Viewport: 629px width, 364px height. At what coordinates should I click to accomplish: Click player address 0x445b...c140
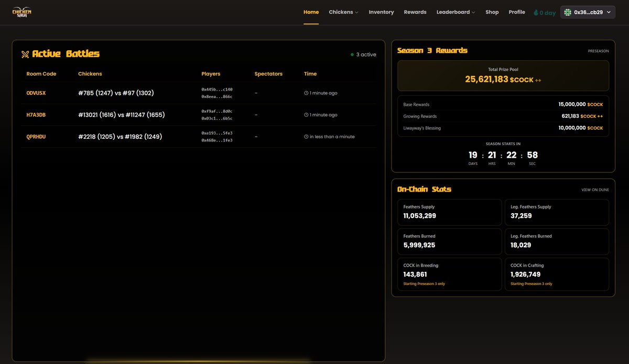(x=217, y=89)
